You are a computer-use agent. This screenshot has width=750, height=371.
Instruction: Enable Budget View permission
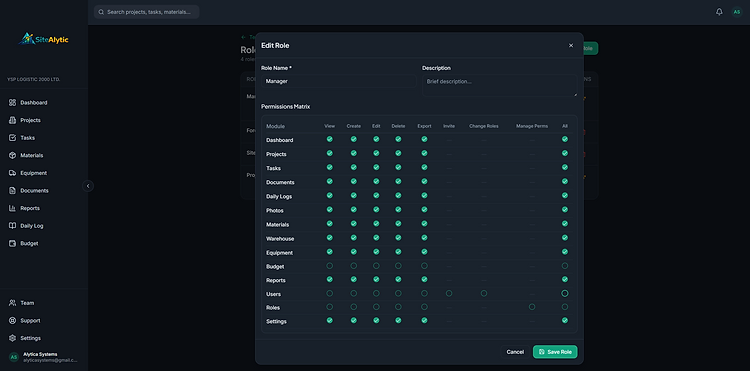[330, 266]
